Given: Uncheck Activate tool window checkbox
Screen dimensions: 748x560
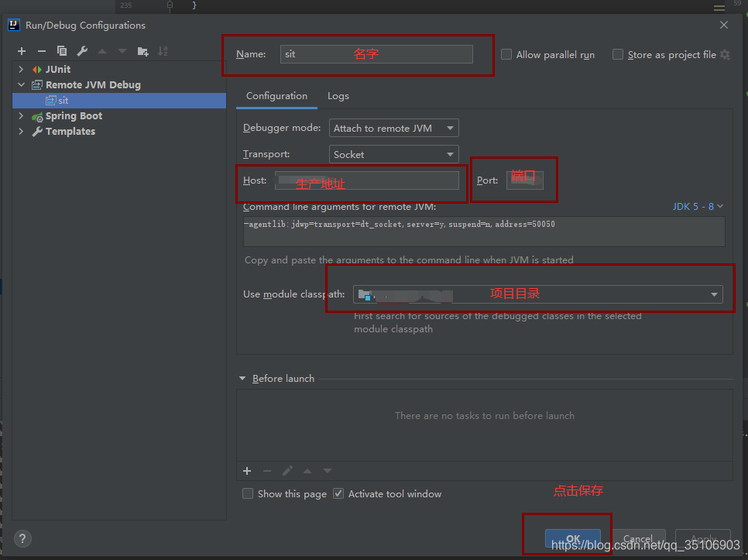Looking at the screenshot, I should [338, 493].
